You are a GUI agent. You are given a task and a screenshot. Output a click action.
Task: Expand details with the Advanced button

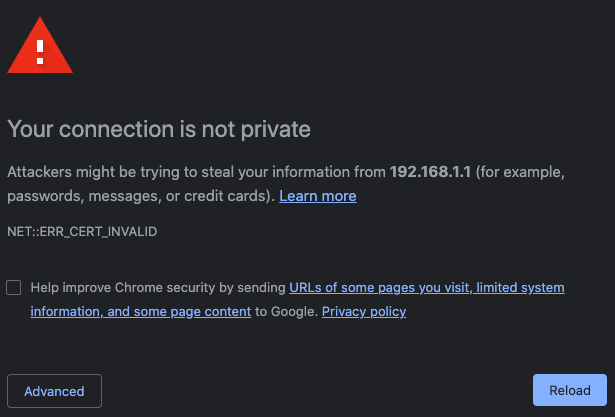pos(55,391)
